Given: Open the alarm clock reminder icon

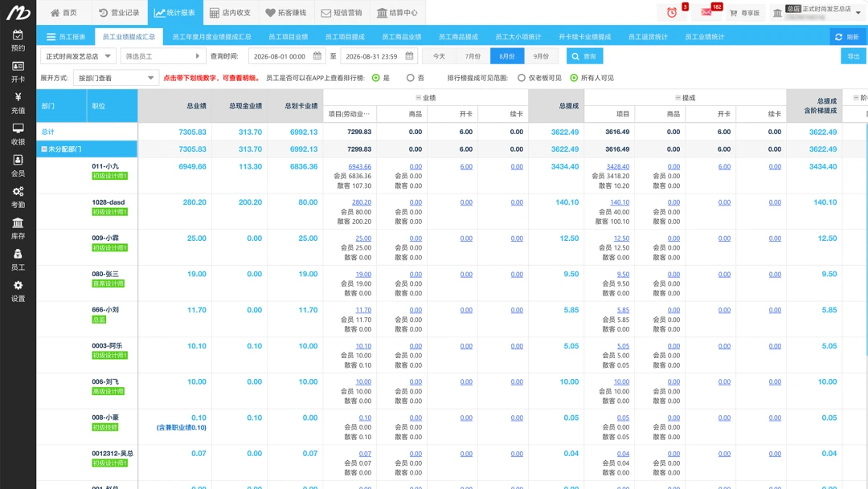Looking at the screenshot, I should pyautogui.click(x=671, y=13).
